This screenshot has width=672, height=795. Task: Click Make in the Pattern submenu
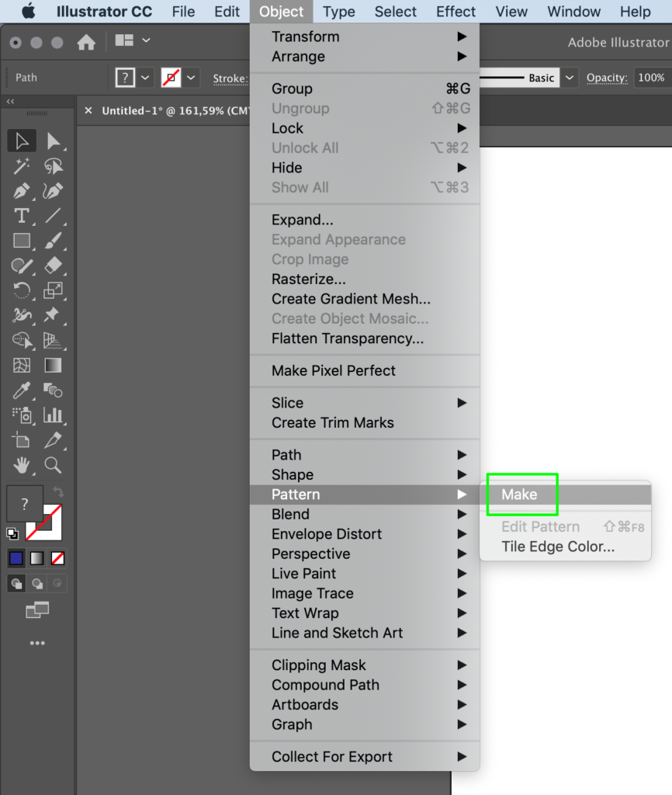[519, 495]
